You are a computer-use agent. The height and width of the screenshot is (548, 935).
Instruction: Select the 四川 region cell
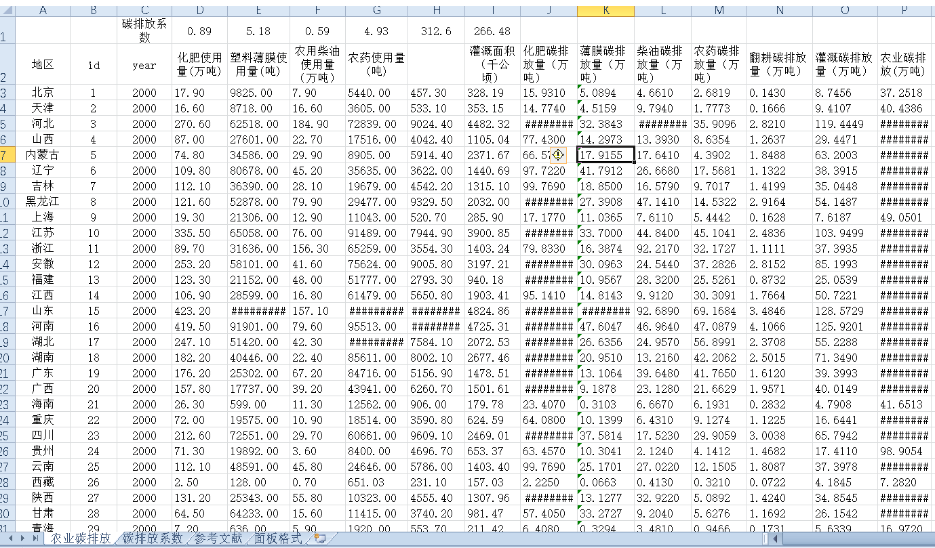click(42, 435)
